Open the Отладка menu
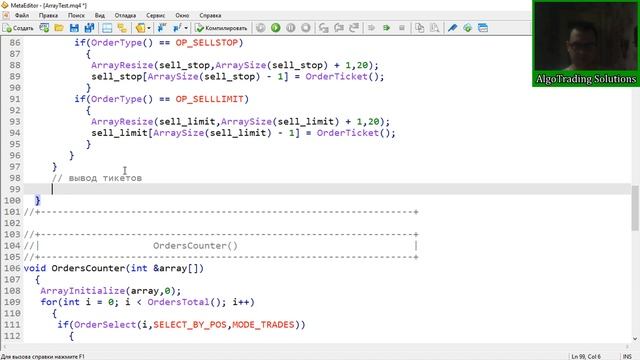This screenshot has width=640, height=360. (125, 15)
